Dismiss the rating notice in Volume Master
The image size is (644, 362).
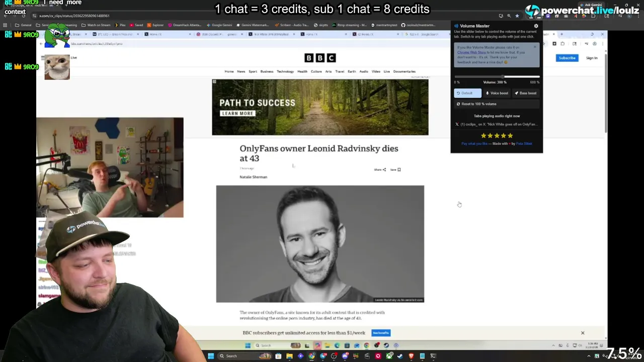click(x=535, y=47)
